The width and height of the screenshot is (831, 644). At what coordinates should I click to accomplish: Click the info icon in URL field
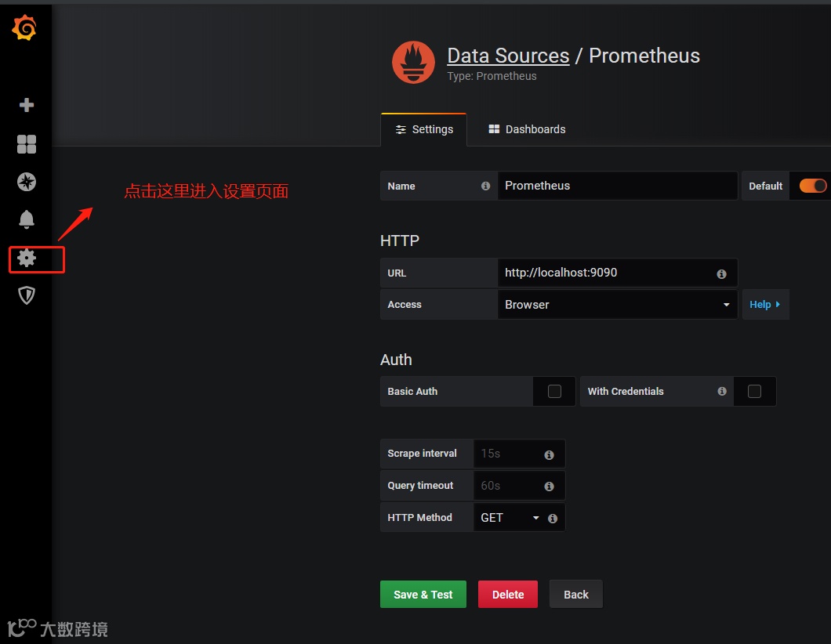click(721, 273)
